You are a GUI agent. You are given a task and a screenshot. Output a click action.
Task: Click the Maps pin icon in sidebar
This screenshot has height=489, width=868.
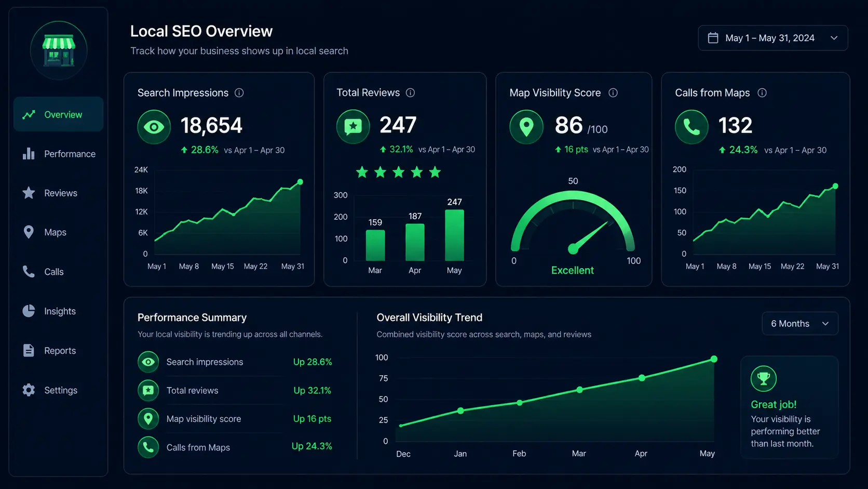(29, 232)
